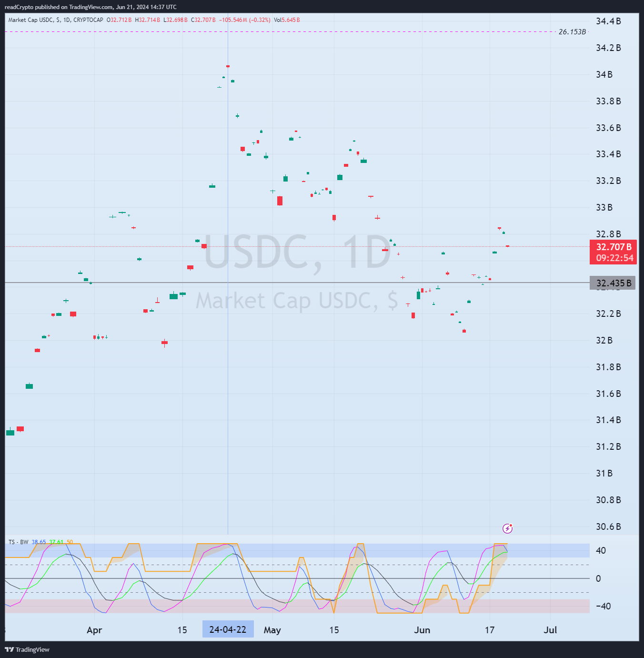Click the 33.6 B price axis label
Screen dimensions: 644x658
[608, 128]
